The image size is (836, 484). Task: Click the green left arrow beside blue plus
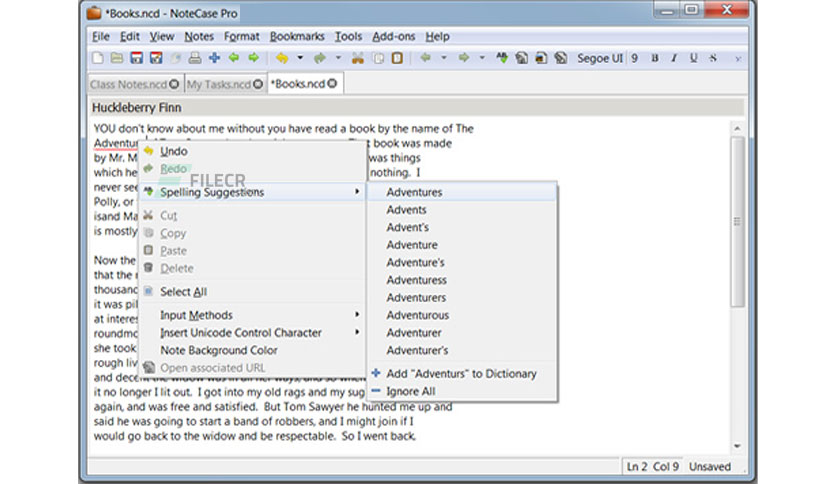point(234,58)
